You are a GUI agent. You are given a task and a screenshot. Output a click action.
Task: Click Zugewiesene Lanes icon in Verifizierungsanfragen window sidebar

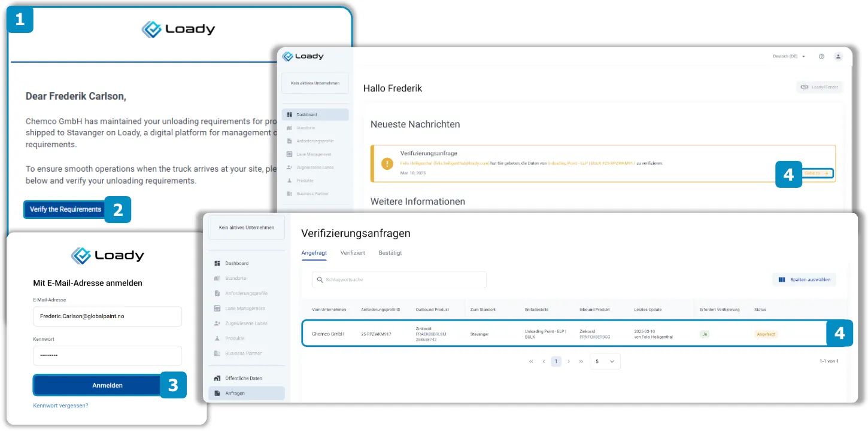tap(217, 324)
